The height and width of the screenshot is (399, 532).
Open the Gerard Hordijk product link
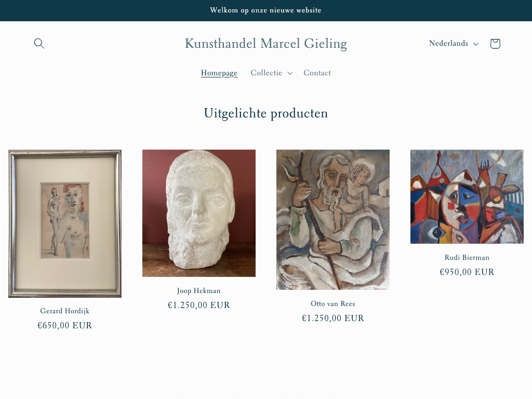[65, 311]
